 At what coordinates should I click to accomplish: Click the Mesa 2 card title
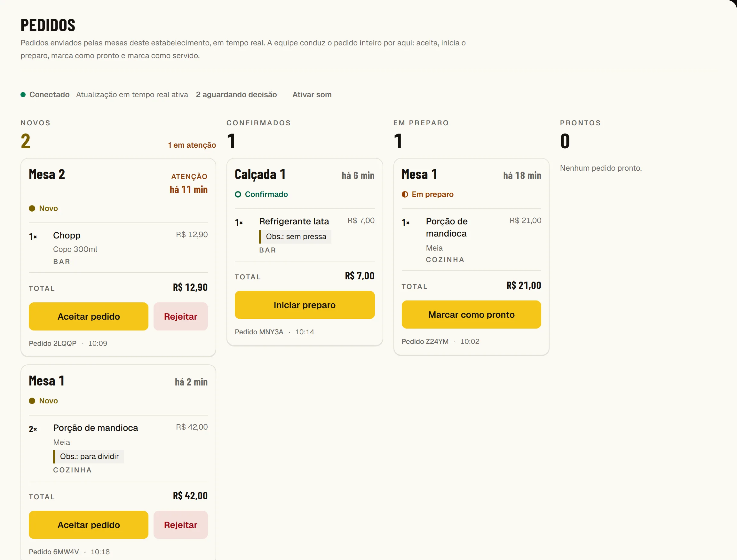click(47, 174)
